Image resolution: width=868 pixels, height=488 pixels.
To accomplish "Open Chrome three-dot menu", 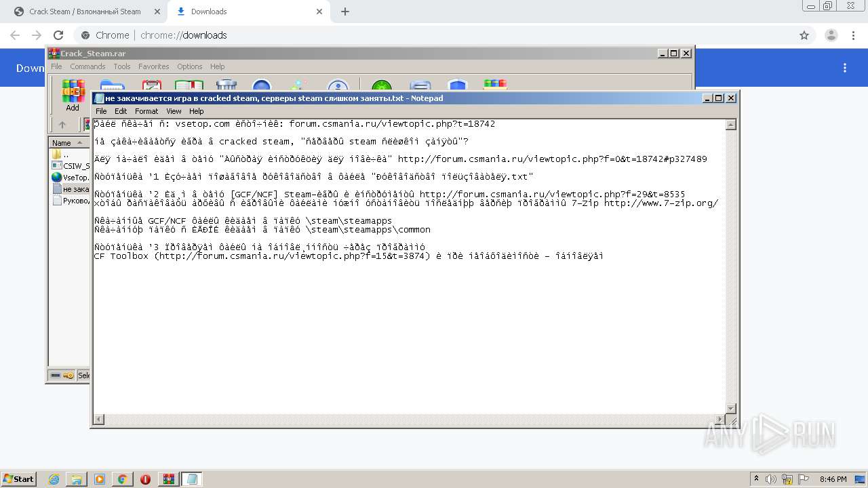I will 853,35.
